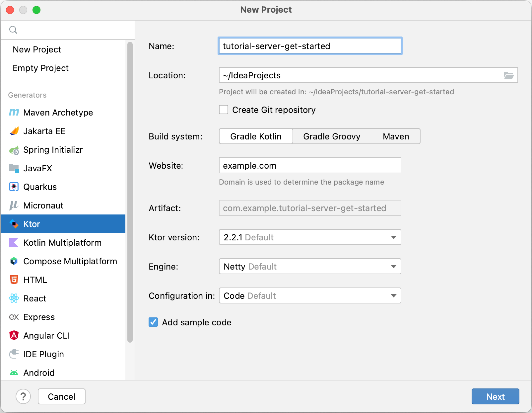
Task: Click the Maven Archetype generator icon
Action: click(x=14, y=113)
